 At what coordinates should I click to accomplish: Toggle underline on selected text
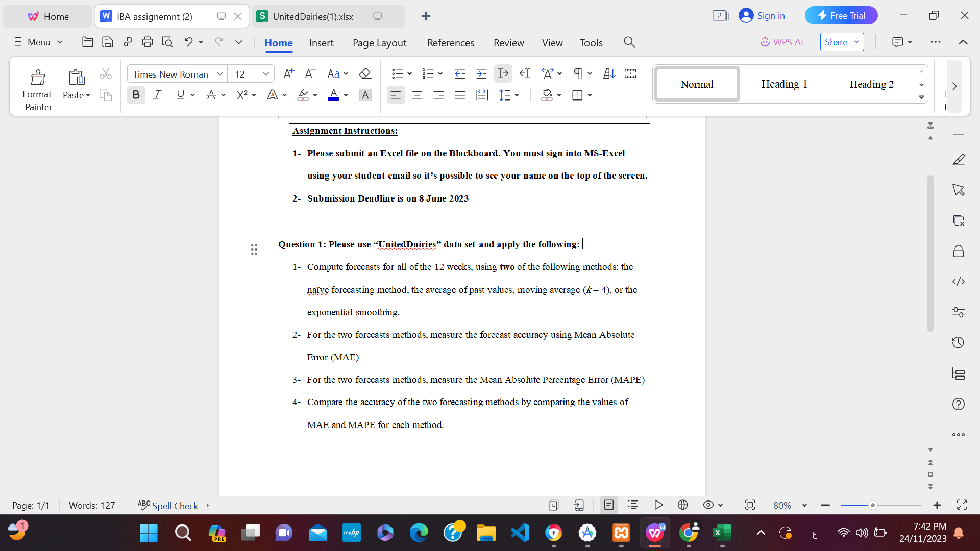181,94
